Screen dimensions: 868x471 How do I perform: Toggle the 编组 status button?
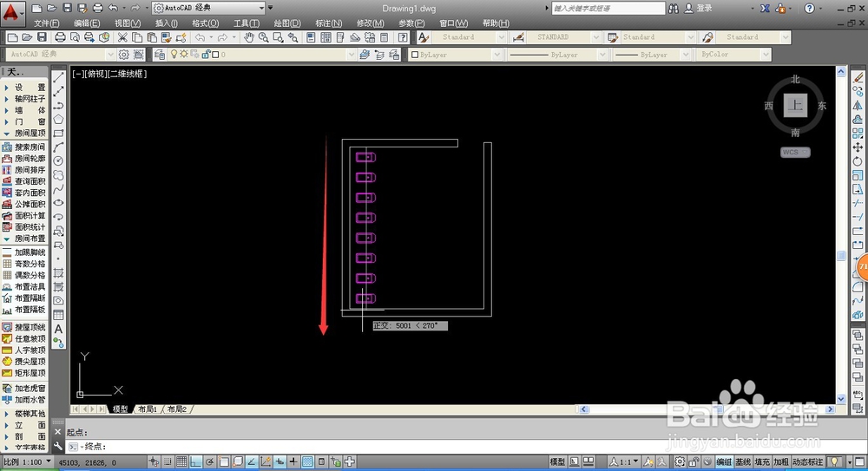724,461
